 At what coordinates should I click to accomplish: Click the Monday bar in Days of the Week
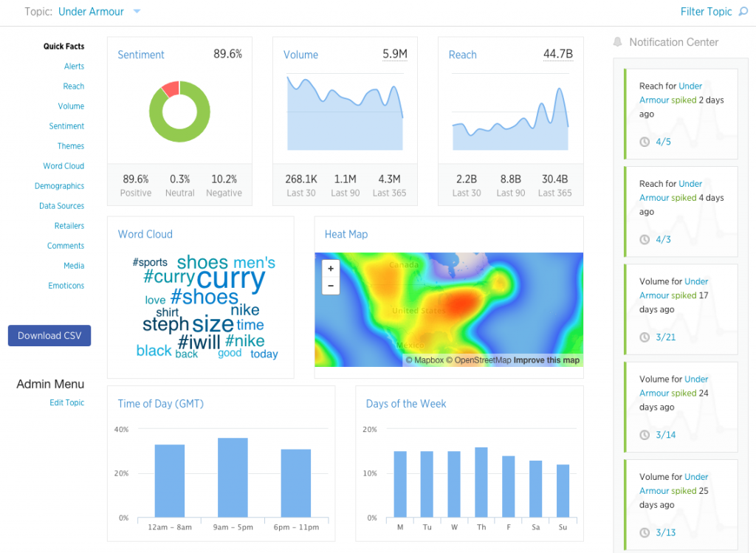400,484
